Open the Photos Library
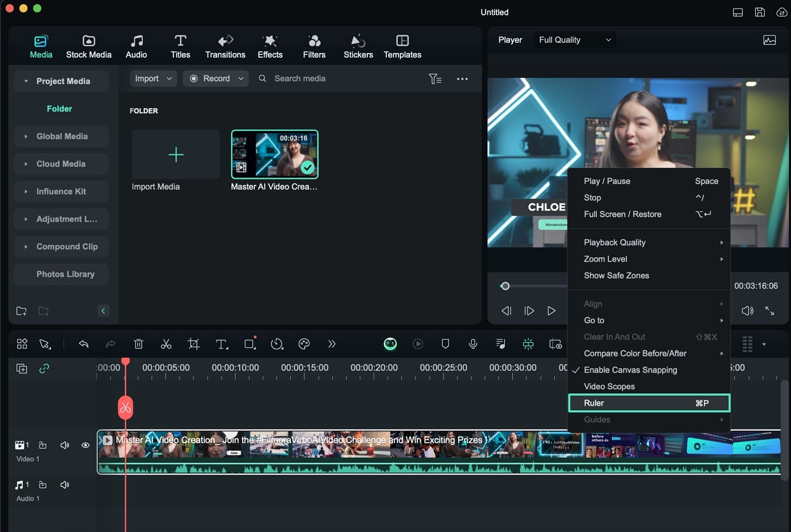This screenshot has width=791, height=532. click(x=61, y=274)
